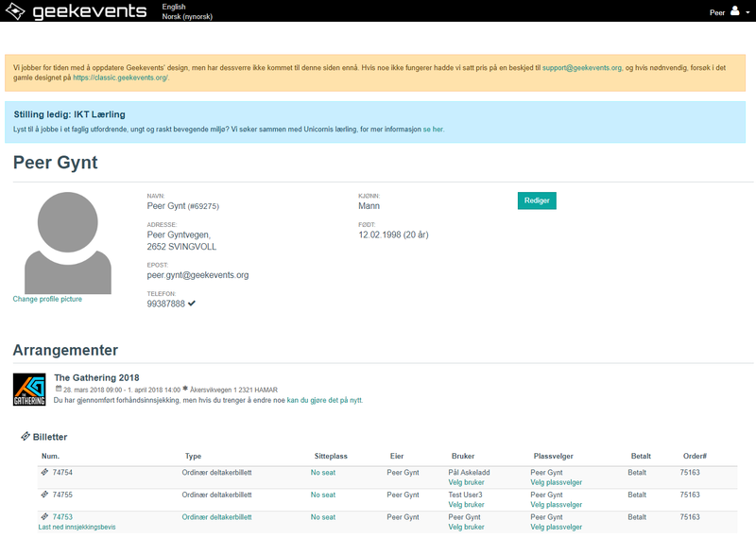Open The Gathering 2018 event title

point(96,377)
